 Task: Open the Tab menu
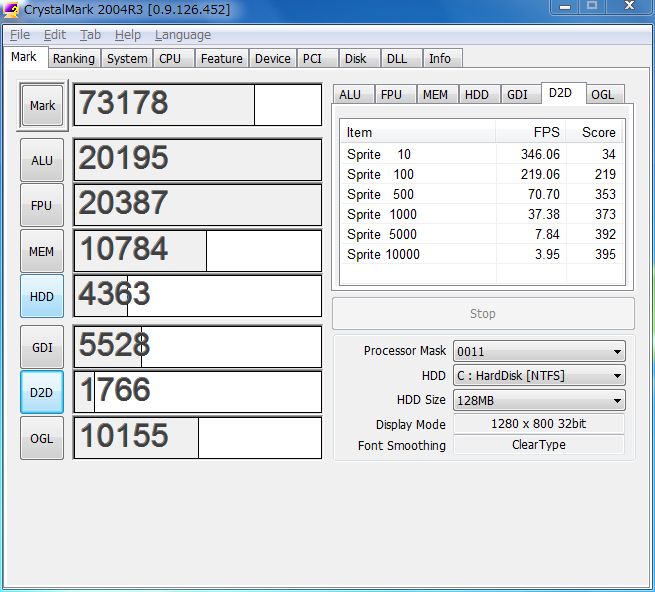coord(91,35)
